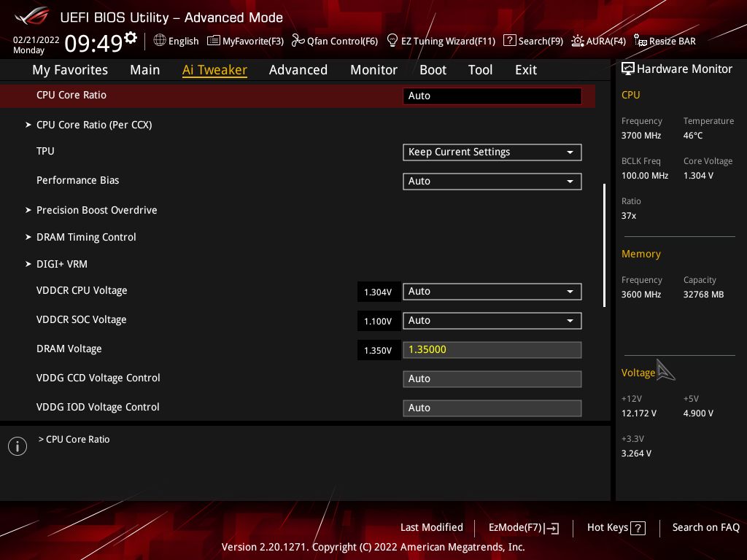Open the Boot tab

pos(433,70)
